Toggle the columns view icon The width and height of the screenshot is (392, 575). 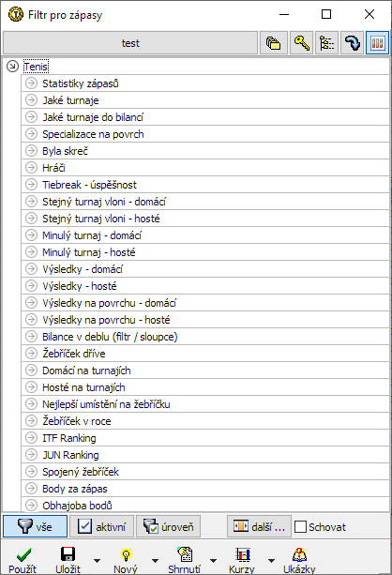377,43
